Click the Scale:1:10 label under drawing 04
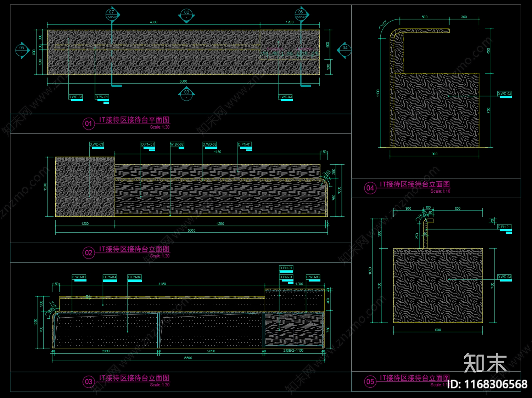 coord(440,191)
